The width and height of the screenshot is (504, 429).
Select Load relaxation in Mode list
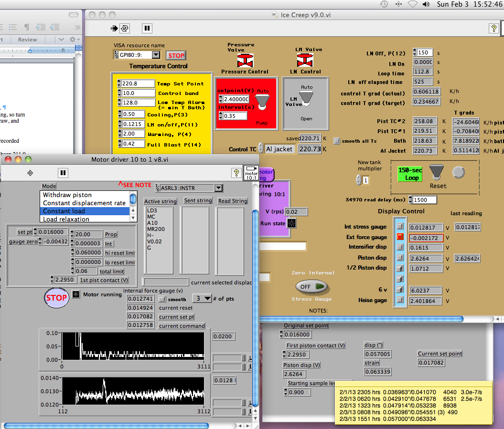point(66,220)
